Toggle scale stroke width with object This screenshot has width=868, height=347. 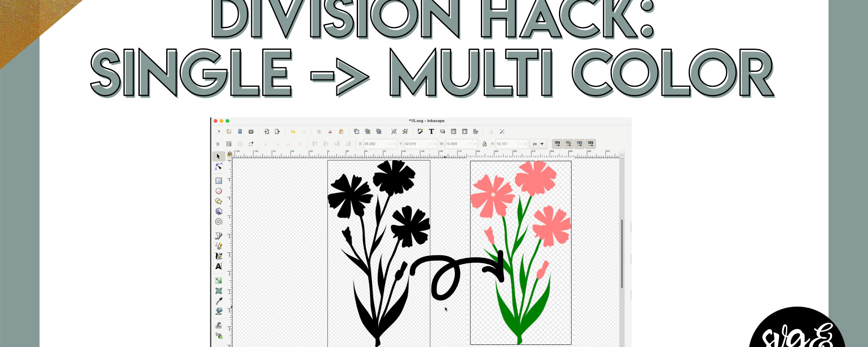557,144
